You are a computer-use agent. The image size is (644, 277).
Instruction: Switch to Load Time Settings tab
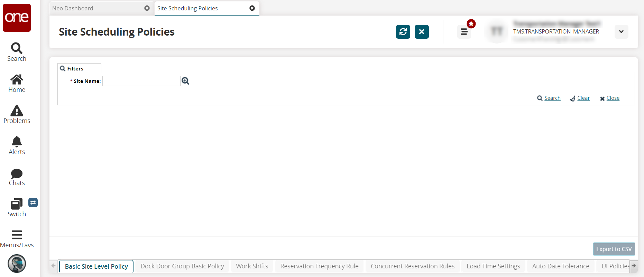tap(493, 266)
